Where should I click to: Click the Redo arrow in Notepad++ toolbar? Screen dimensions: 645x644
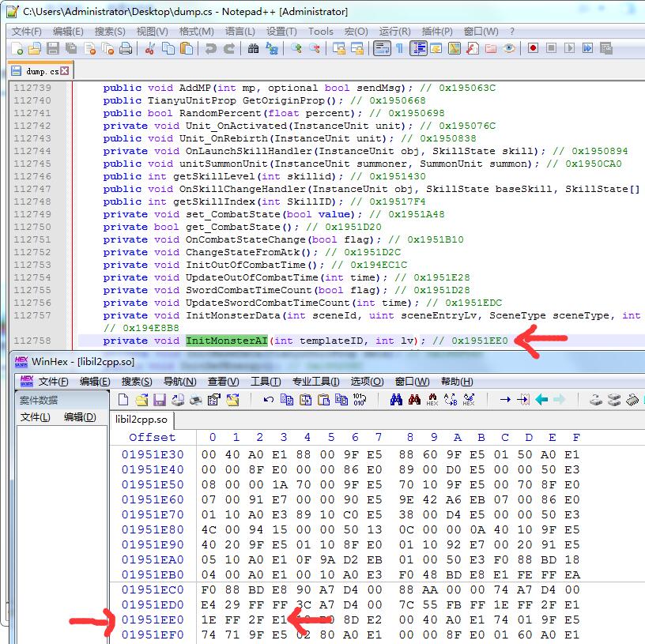point(229,48)
